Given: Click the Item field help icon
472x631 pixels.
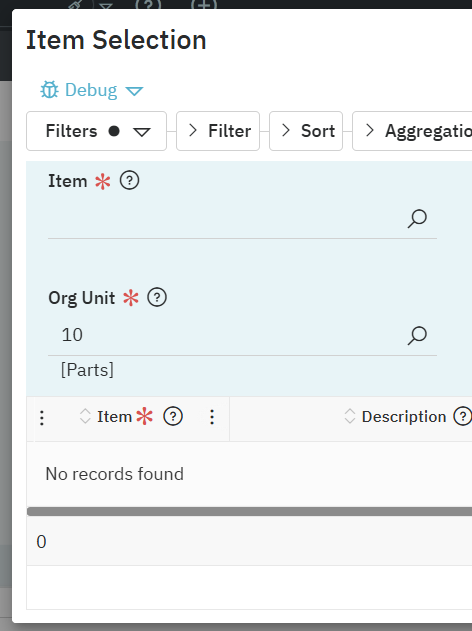Looking at the screenshot, I should coord(130,180).
